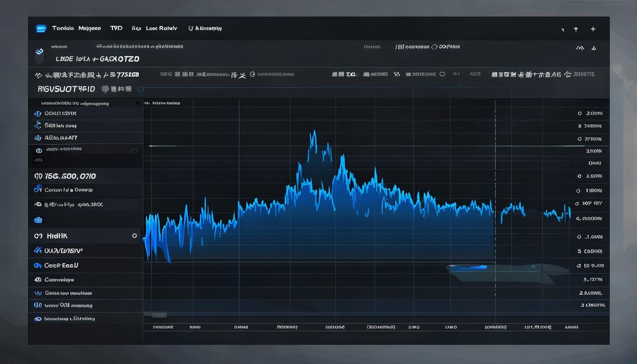Click the icon of "Mcmv'OOil mmamipig"
637x364 pixels.
pos(38,306)
